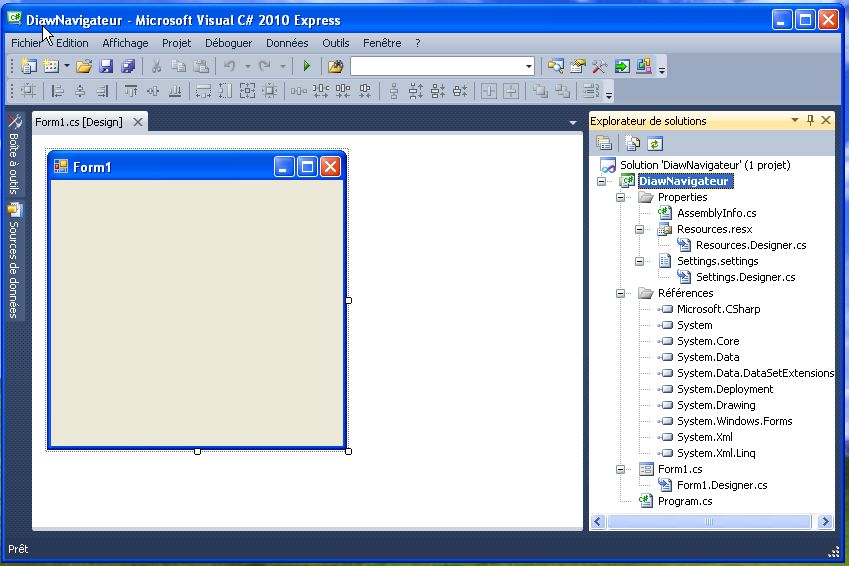Click the Tab Order layout icon
The height and width of the screenshot is (566, 849).
click(x=591, y=92)
